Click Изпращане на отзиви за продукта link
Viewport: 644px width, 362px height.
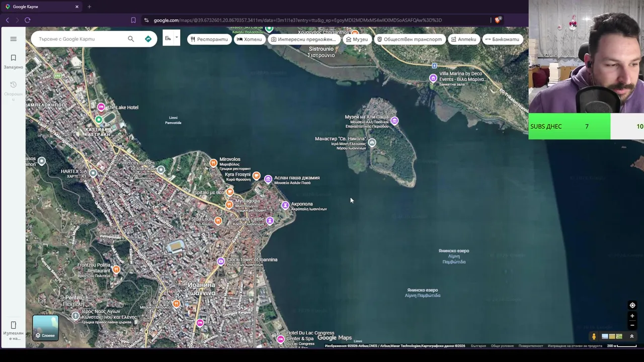[x=575, y=346]
